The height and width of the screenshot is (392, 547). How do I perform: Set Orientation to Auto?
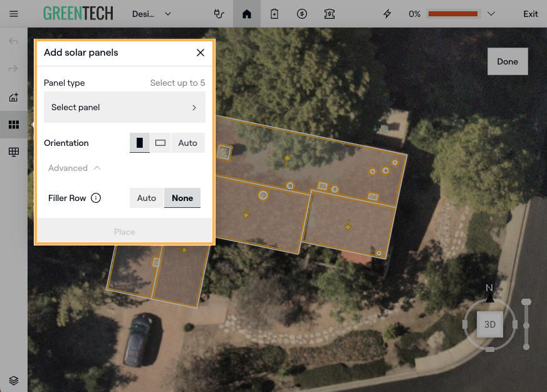187,143
